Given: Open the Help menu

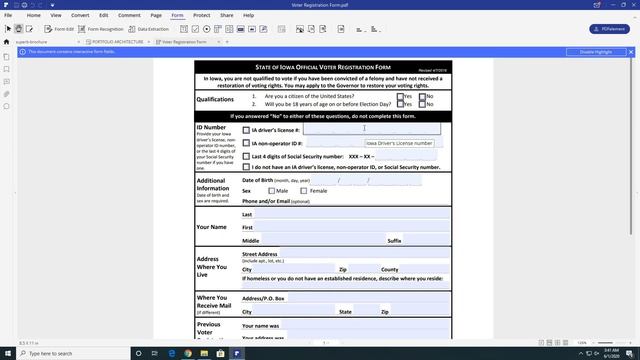Looking at the screenshot, I should (249, 15).
